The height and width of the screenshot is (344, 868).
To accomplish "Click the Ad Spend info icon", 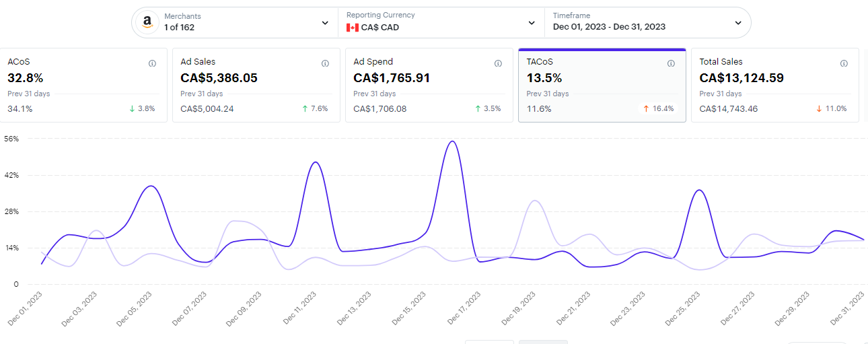I will [498, 63].
